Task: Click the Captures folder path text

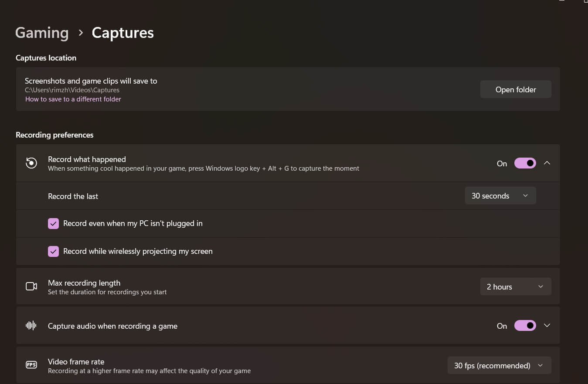Action: [x=72, y=90]
